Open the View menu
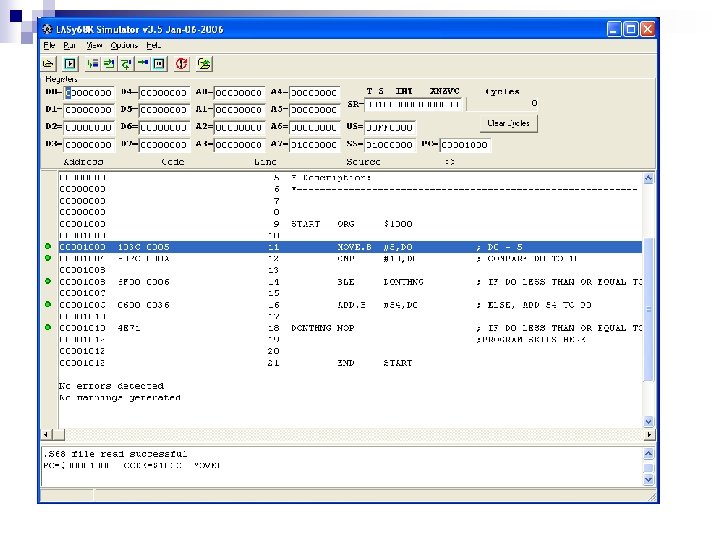 pos(94,45)
